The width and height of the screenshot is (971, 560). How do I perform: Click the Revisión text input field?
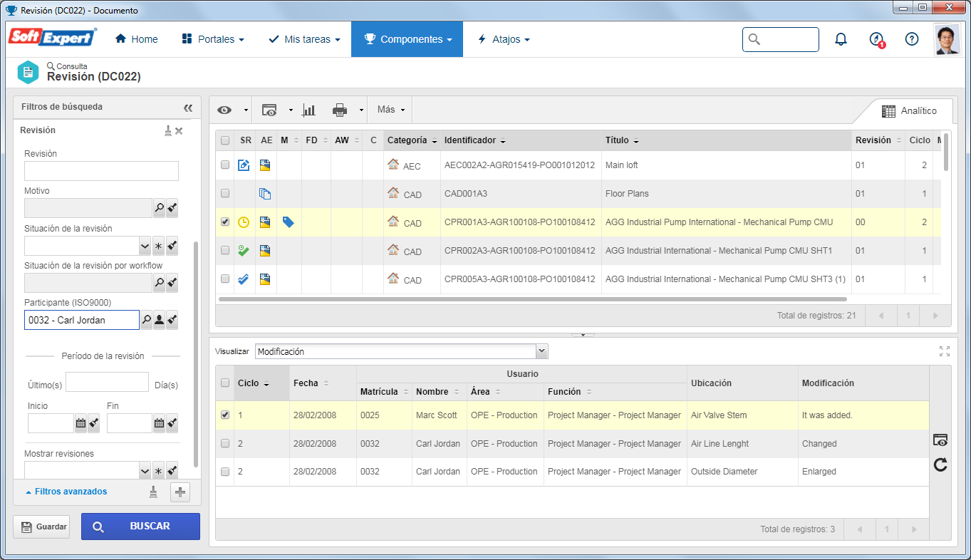click(101, 171)
